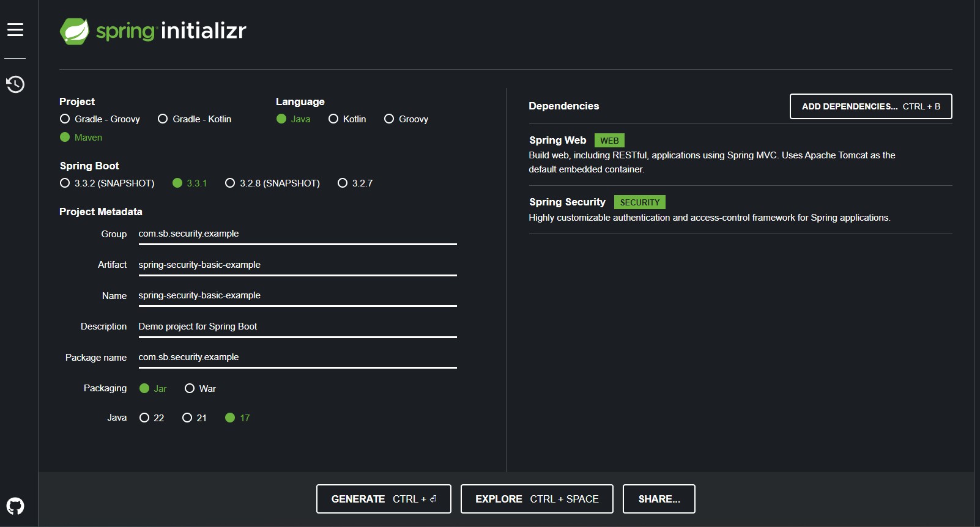Screen dimensions: 980x527
Task: Open the GitHub icon link
Action: click(x=15, y=506)
